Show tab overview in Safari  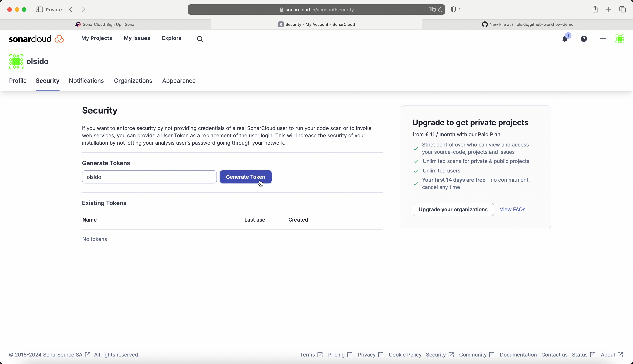(x=623, y=10)
